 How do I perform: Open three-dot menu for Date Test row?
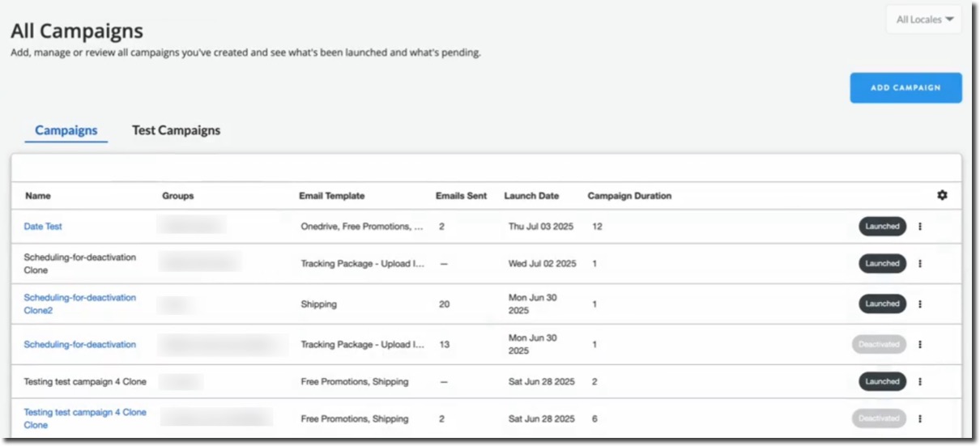click(x=920, y=227)
